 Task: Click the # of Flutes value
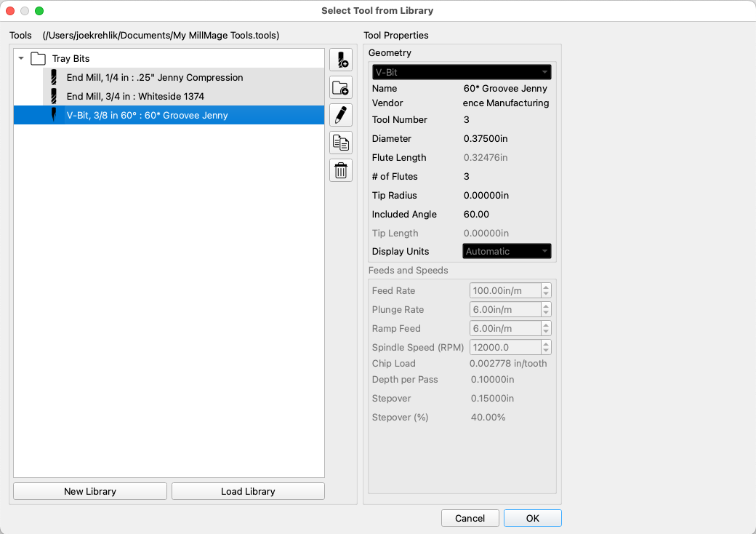[466, 176]
